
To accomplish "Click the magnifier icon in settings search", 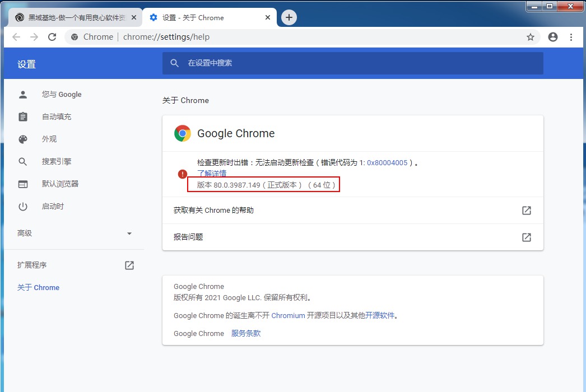I will (x=175, y=63).
